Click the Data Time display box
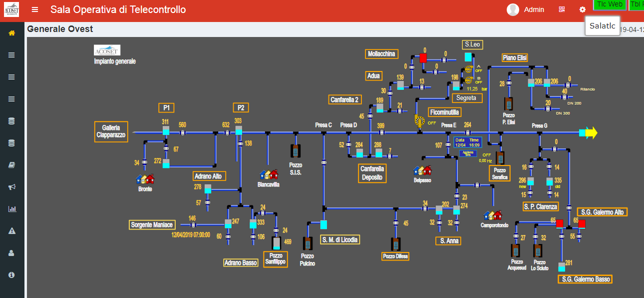This screenshot has height=298, width=644. click(x=468, y=142)
